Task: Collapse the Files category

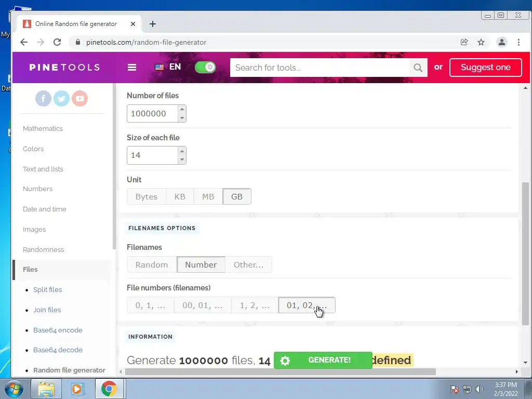Action: pos(30,270)
